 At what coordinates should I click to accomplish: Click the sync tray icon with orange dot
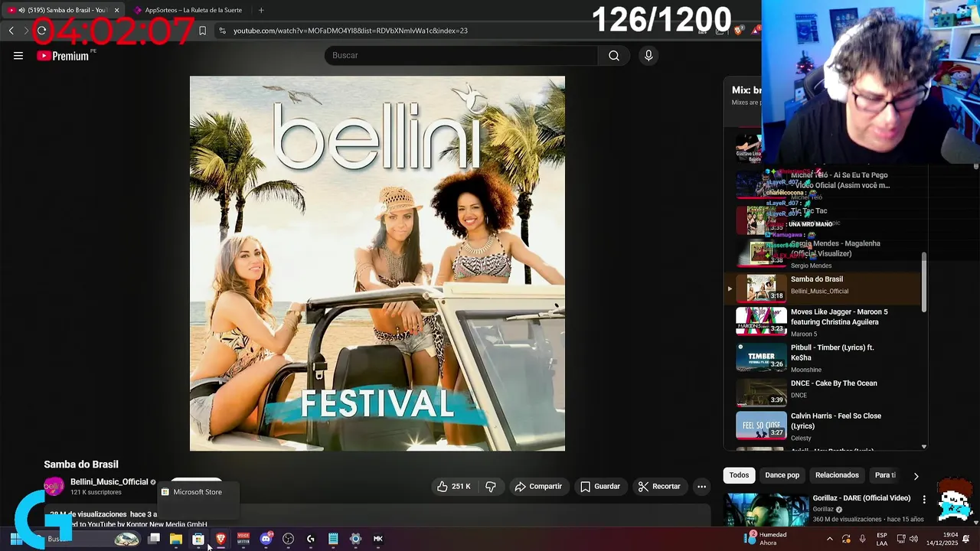pyautogui.click(x=846, y=539)
